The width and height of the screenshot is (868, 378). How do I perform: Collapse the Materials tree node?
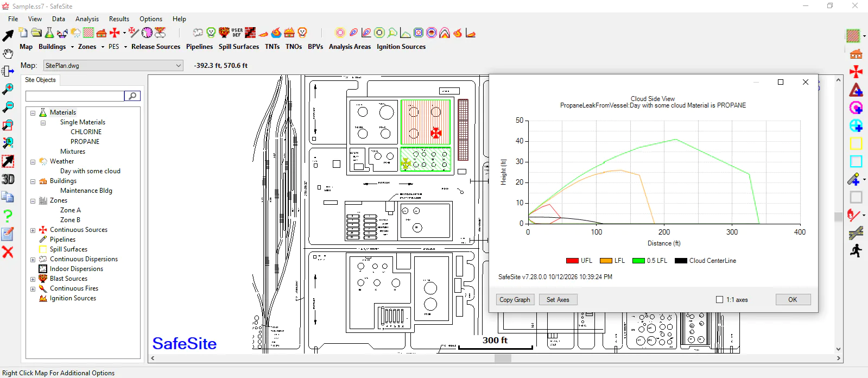(x=33, y=113)
